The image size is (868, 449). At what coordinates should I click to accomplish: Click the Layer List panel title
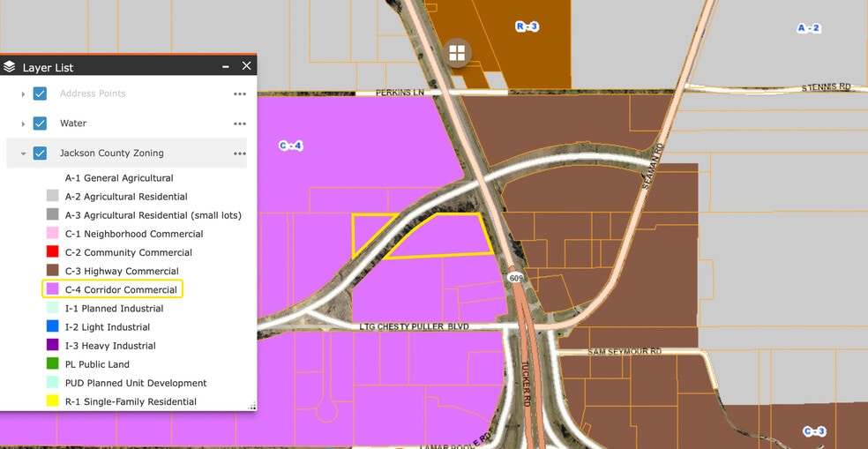pyautogui.click(x=48, y=67)
